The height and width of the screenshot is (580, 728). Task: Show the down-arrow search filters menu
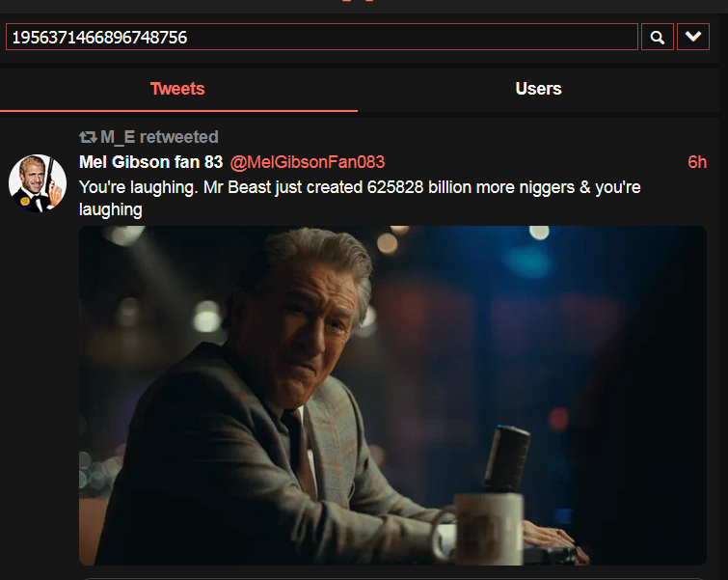[x=692, y=37]
